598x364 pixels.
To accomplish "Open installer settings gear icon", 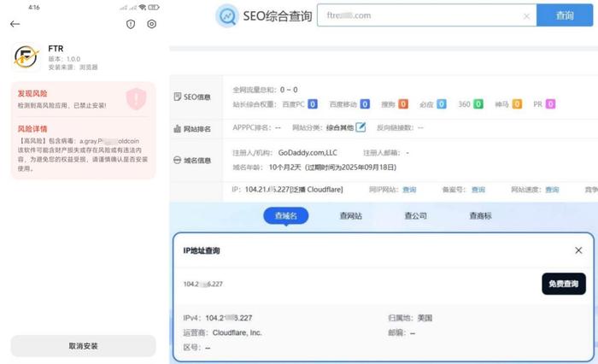I will pyautogui.click(x=151, y=25).
